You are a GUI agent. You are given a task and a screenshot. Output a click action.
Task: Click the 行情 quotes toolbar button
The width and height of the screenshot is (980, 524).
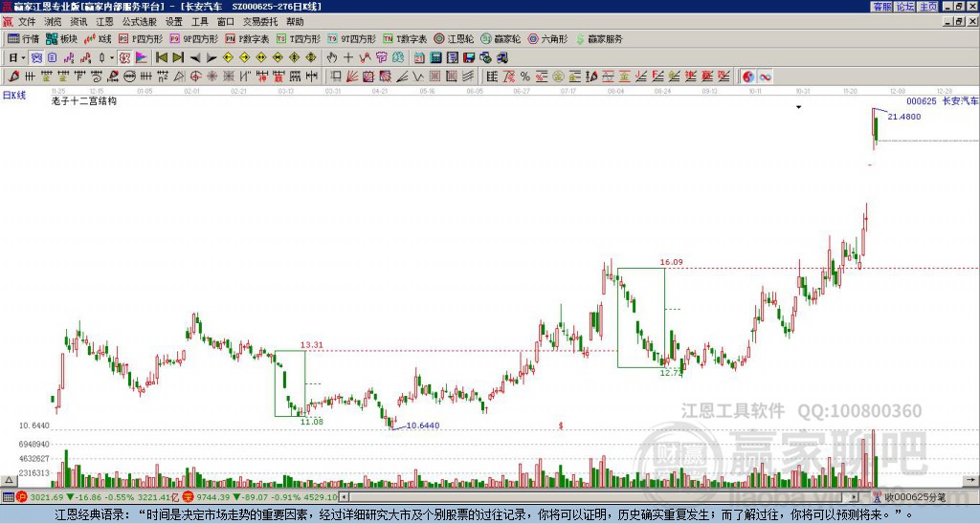pos(23,38)
